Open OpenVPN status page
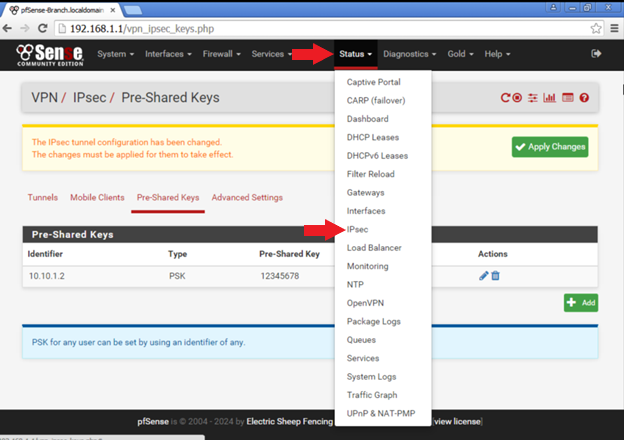624x440 pixels. (365, 303)
